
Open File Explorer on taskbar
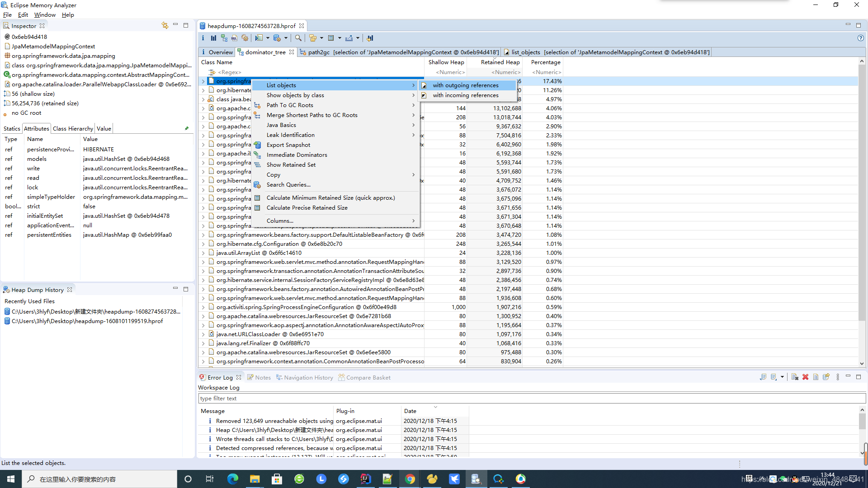click(x=255, y=479)
